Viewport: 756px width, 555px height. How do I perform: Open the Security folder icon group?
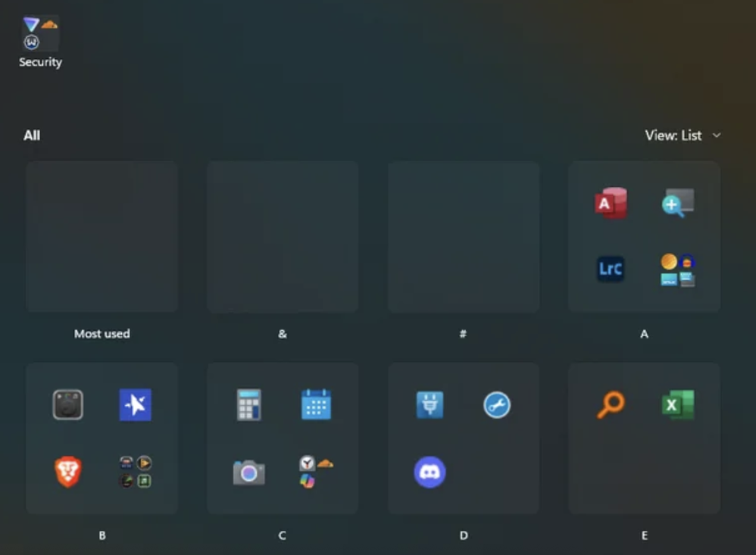coord(40,33)
